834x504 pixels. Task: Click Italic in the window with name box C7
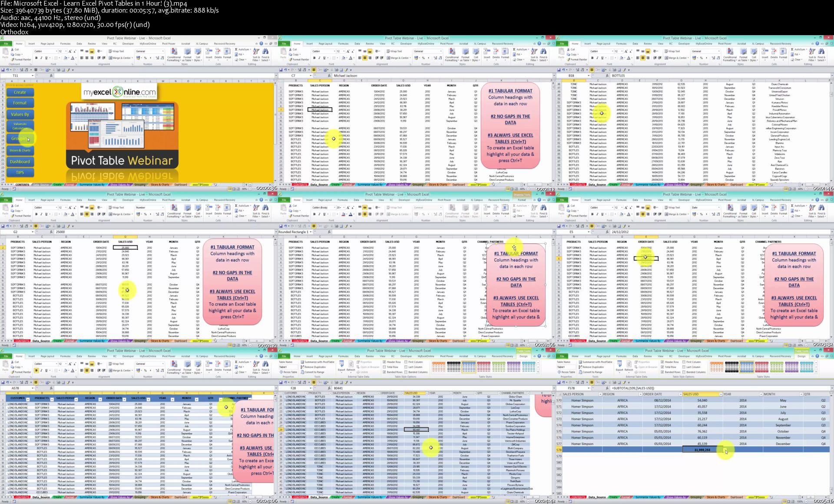pyautogui.click(x=319, y=58)
